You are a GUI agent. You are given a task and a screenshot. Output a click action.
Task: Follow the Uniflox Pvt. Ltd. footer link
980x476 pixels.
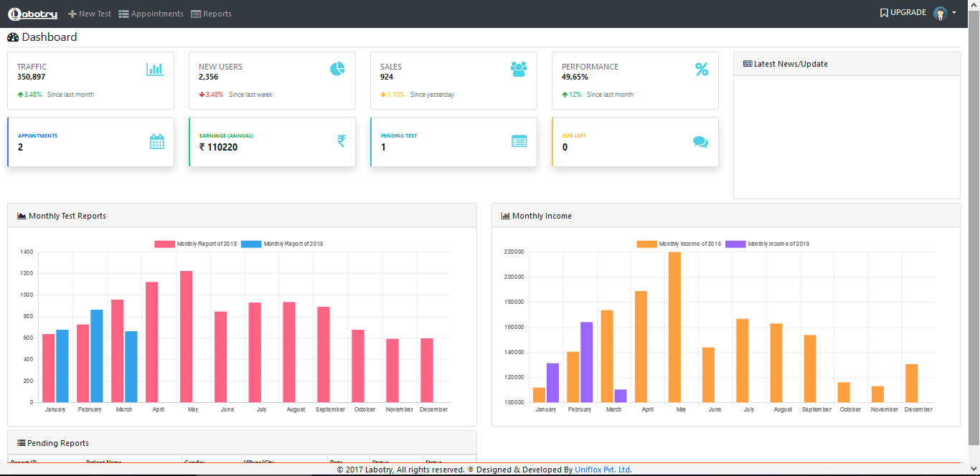tap(603, 470)
